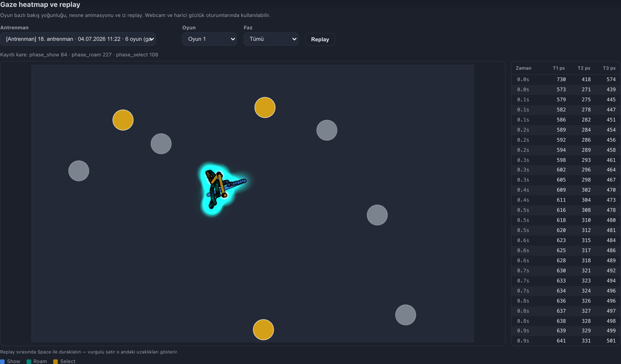Click the "Gaze heatmap ve replay" heading
Image resolution: width=621 pixels, height=364 pixels.
tap(40, 4)
